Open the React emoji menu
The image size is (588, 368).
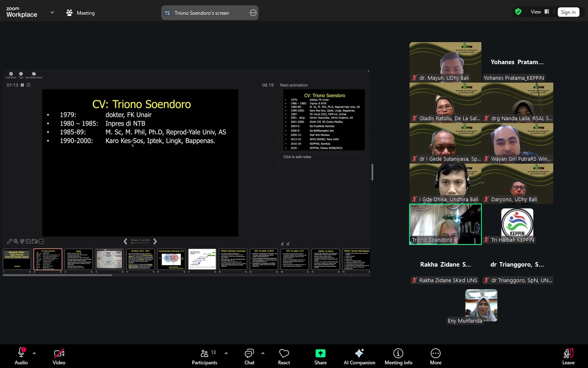point(284,356)
